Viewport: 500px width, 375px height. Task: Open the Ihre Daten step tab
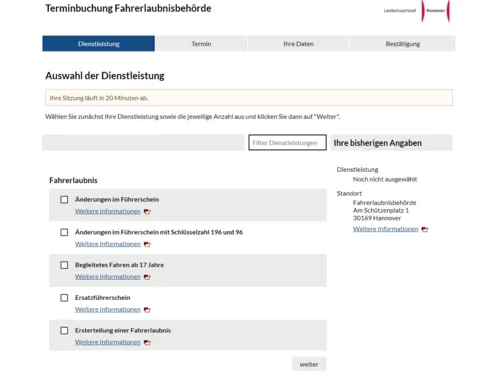pos(298,44)
